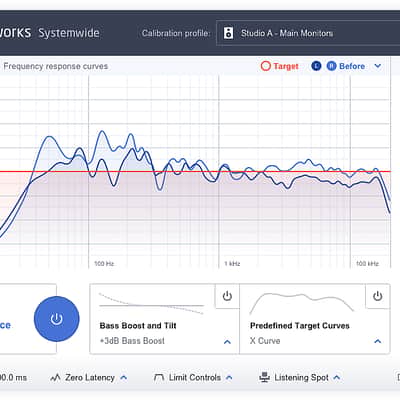400x400 pixels.
Task: Click the '+3dB Bass Boost' value text
Action: tap(132, 341)
